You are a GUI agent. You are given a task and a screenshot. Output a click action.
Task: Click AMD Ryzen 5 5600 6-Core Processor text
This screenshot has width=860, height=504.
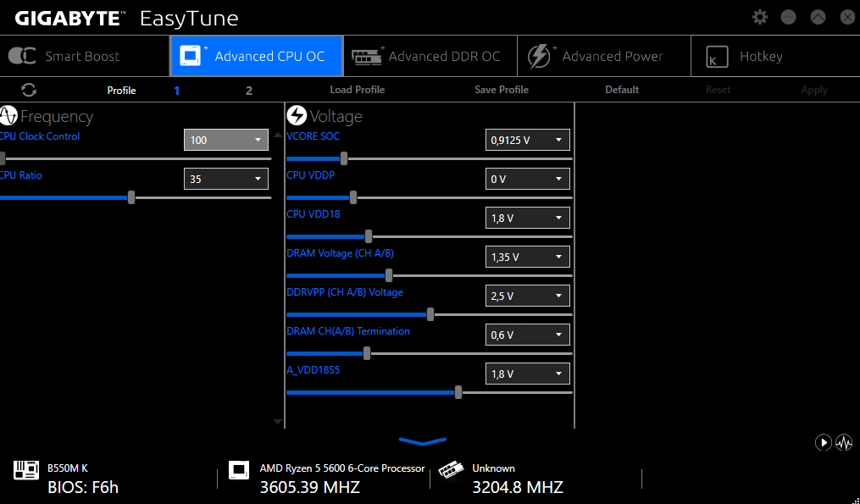click(342, 468)
